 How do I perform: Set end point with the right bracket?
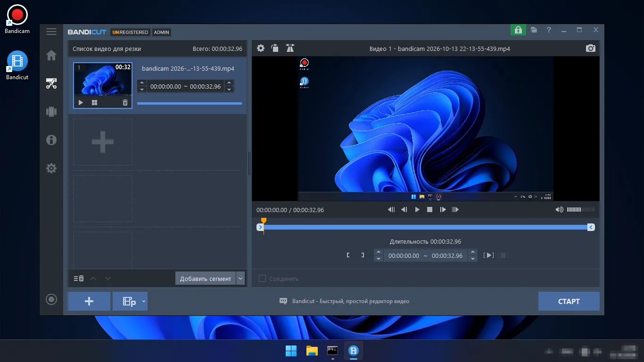coord(363,255)
